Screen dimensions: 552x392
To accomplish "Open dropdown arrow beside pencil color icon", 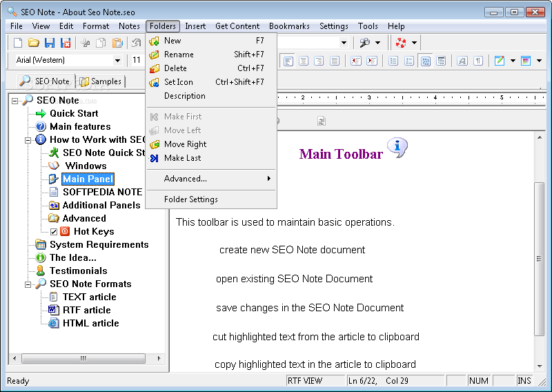I will click(x=513, y=61).
